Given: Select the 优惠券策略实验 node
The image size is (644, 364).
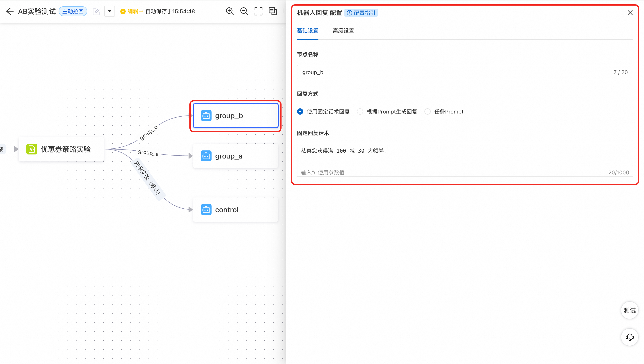Looking at the screenshot, I should [x=61, y=149].
